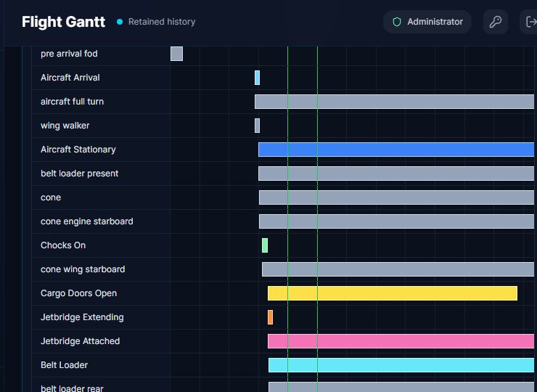Click the Jetbridge Attached row label
The width and height of the screenshot is (537, 392).
pos(80,341)
